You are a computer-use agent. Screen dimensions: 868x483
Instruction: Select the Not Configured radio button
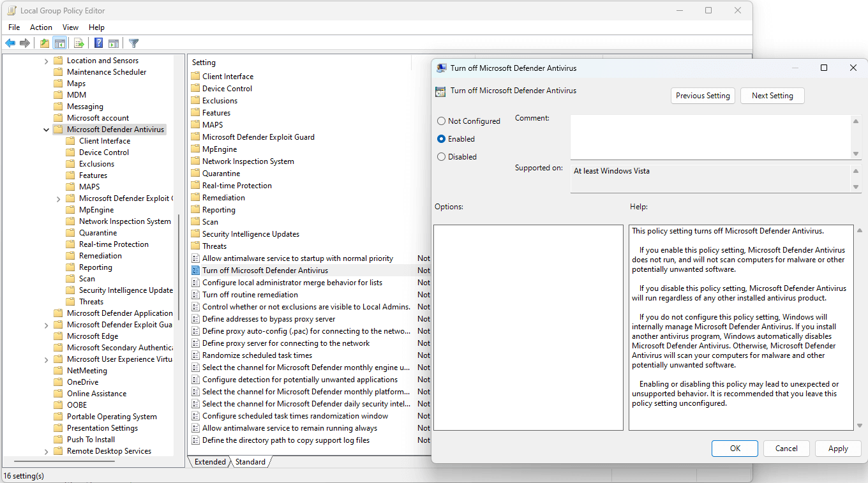pos(441,121)
